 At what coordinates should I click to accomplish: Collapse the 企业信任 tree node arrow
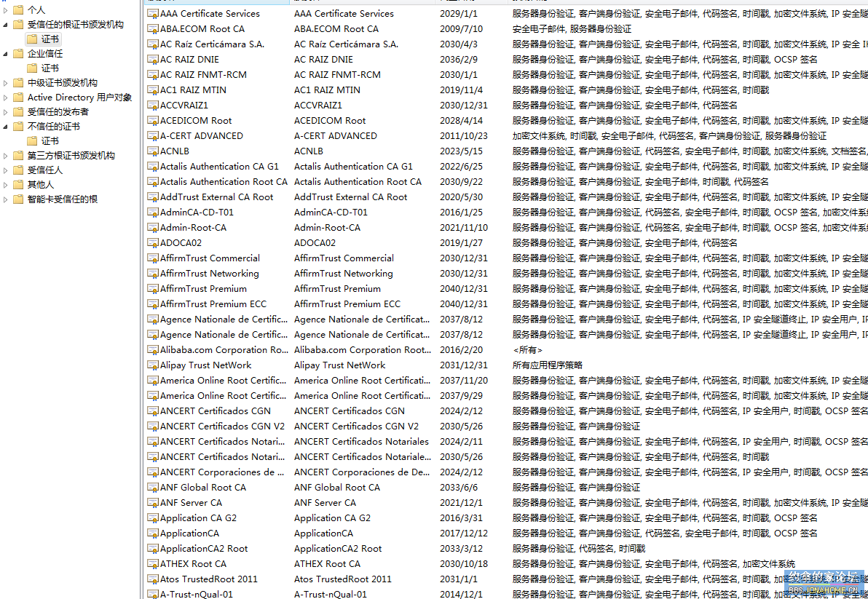tap(6, 54)
